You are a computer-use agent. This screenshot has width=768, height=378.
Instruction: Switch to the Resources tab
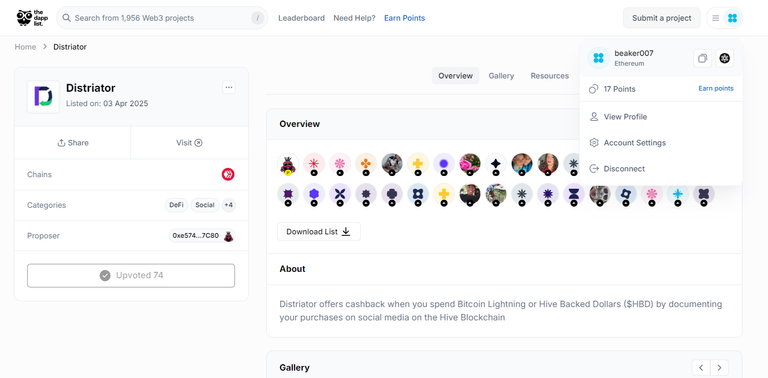[550, 76]
